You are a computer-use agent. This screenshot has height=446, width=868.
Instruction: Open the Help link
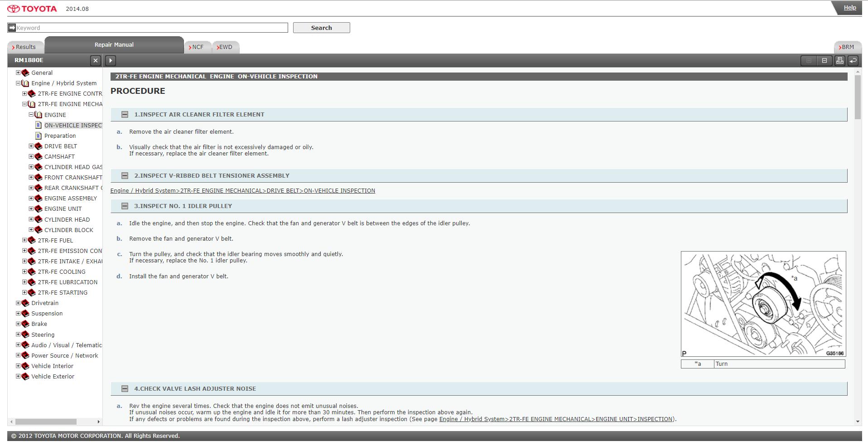(x=850, y=8)
